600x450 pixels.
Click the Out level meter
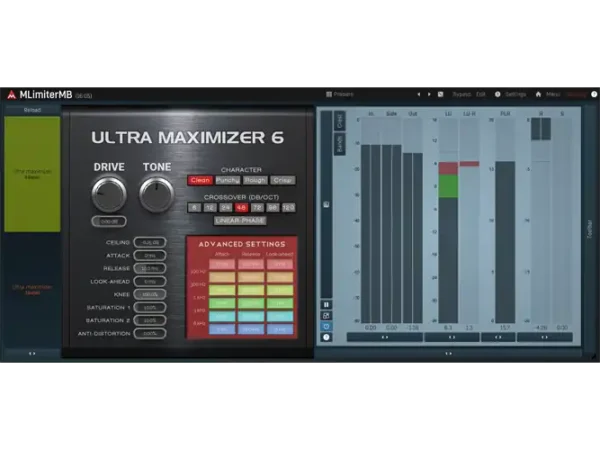(412, 221)
